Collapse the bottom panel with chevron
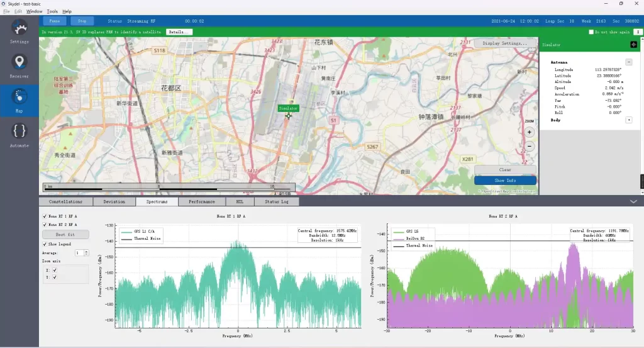Image resolution: width=644 pixels, height=348 pixels. 633,202
